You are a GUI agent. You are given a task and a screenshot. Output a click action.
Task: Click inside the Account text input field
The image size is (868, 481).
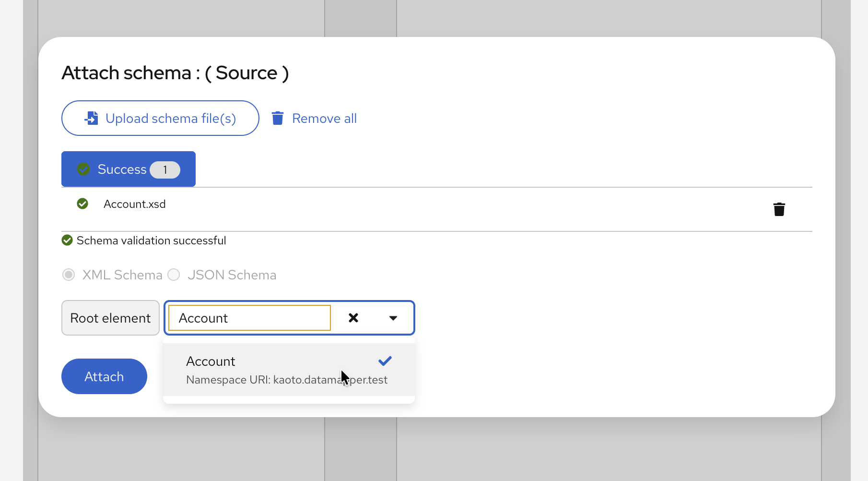pyautogui.click(x=248, y=318)
